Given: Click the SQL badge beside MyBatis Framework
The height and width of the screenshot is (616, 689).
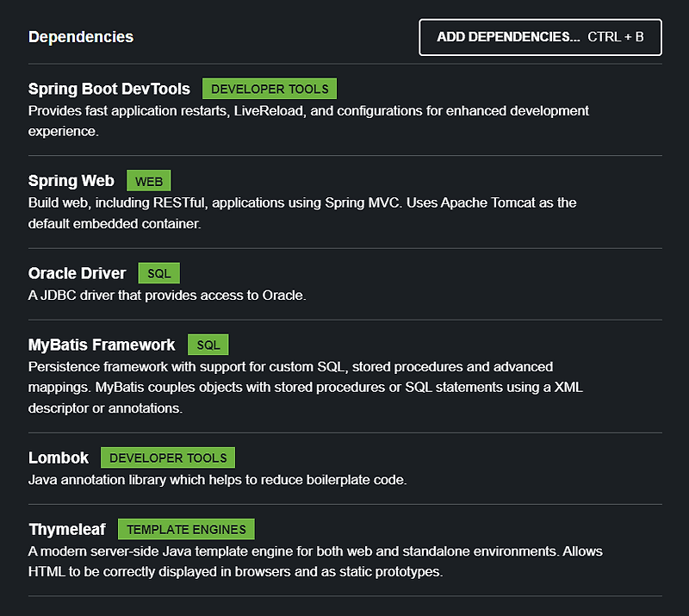Looking at the screenshot, I should click(208, 344).
